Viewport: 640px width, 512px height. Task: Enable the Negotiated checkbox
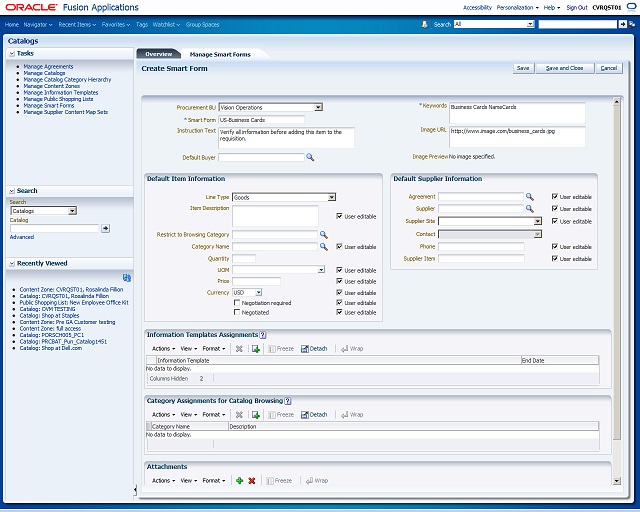[x=237, y=312]
